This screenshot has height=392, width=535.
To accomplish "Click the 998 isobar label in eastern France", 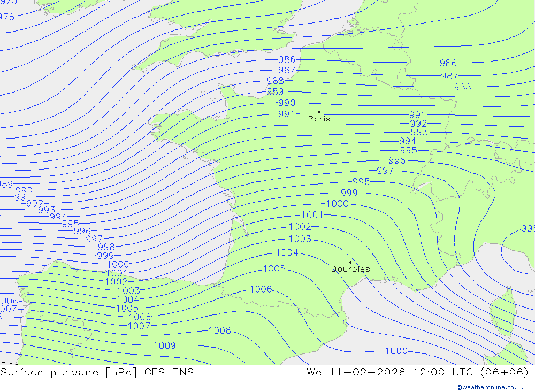I will coord(361,181).
